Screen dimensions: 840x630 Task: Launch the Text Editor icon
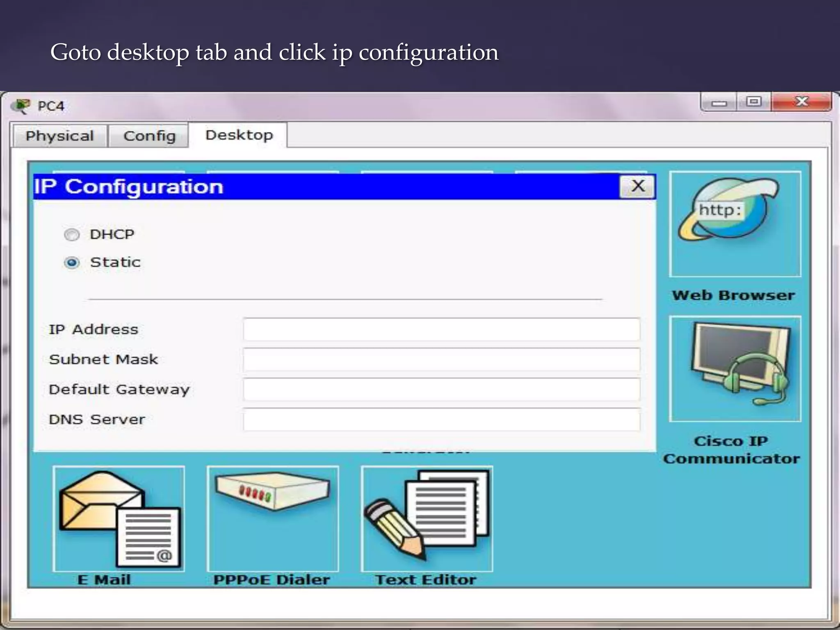427,518
